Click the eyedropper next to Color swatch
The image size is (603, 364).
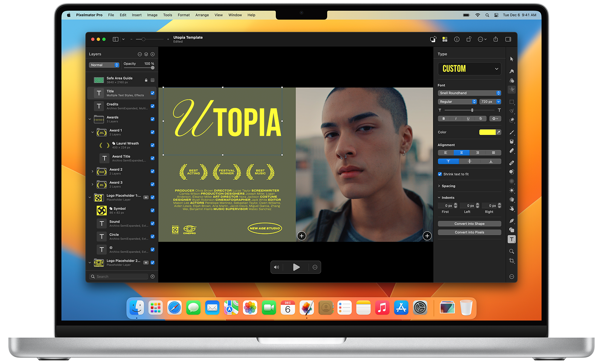click(x=499, y=132)
